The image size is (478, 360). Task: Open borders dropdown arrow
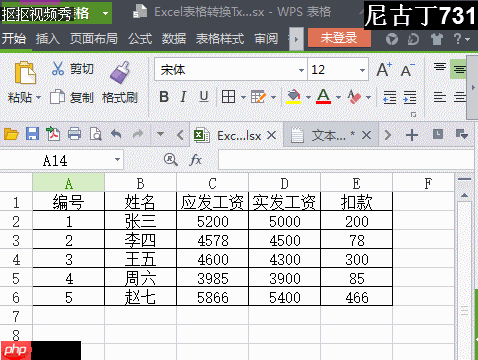243,97
